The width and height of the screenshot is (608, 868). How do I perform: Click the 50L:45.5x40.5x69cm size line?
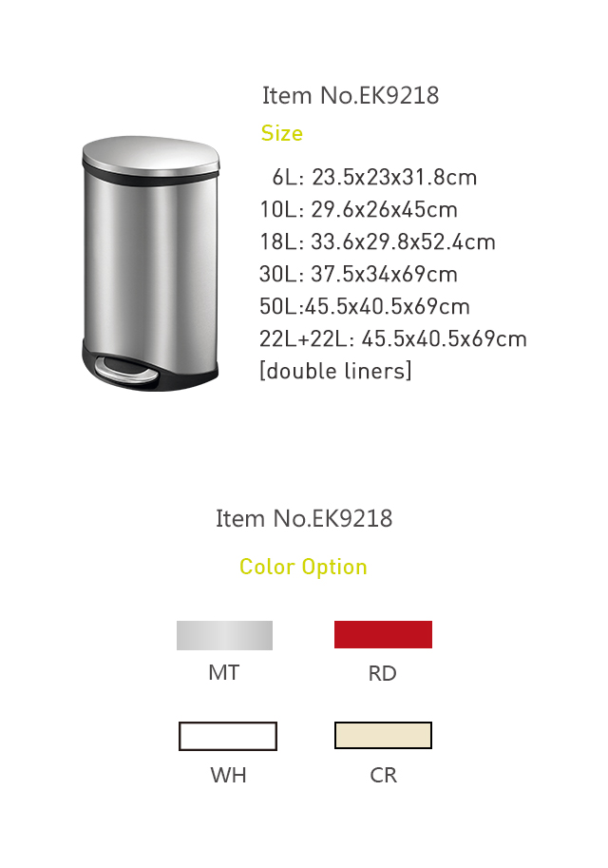(x=365, y=306)
